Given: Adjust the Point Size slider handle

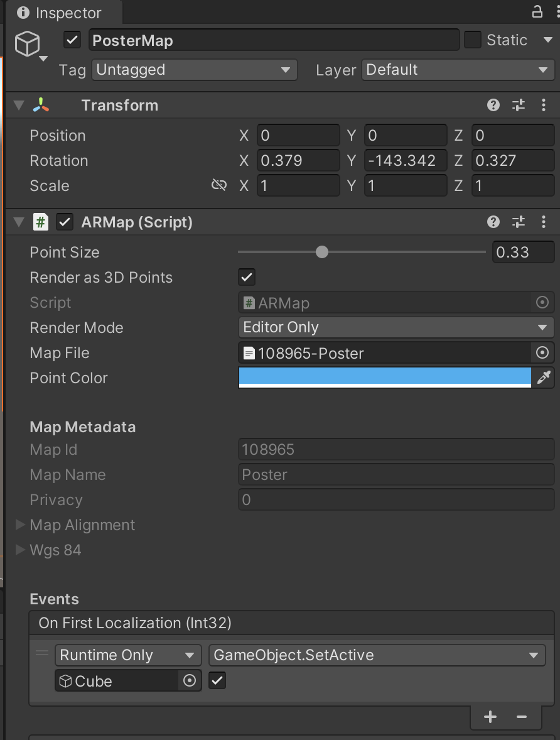Looking at the screenshot, I should pyautogui.click(x=322, y=252).
